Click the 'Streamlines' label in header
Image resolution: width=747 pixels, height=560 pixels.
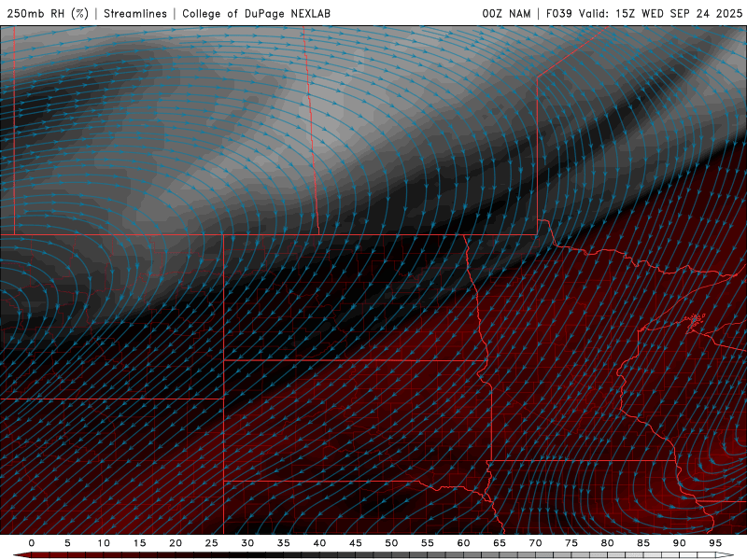(x=135, y=14)
